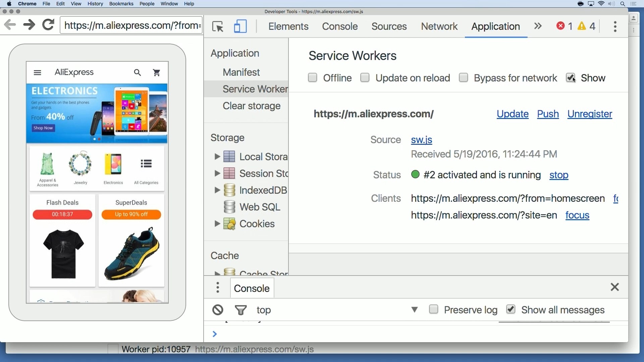Click the volume icon in menu bar
Viewport: 644px width, 362px height.
pos(612,4)
